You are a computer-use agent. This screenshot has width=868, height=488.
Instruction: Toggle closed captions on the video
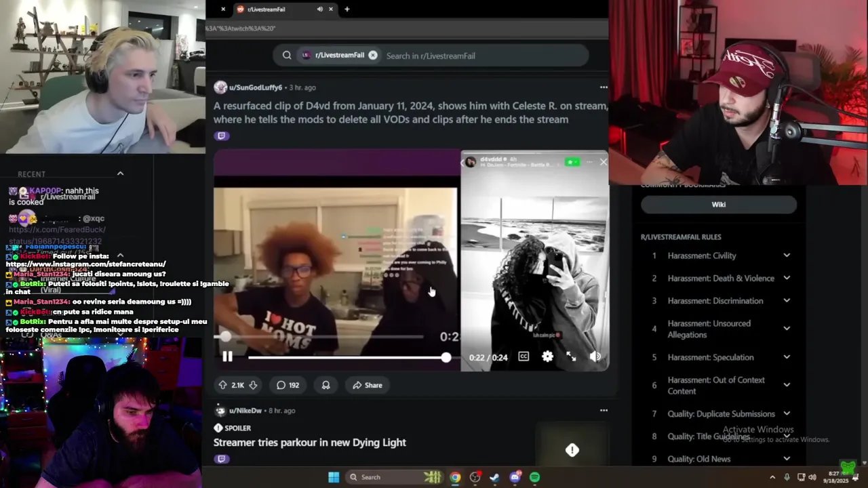(x=524, y=357)
